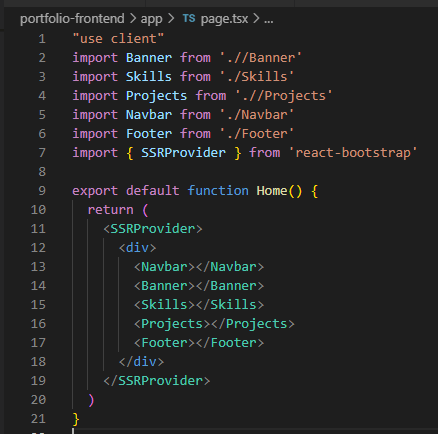Click line number 1 in gutter
The image size is (438, 434).
coord(42,39)
